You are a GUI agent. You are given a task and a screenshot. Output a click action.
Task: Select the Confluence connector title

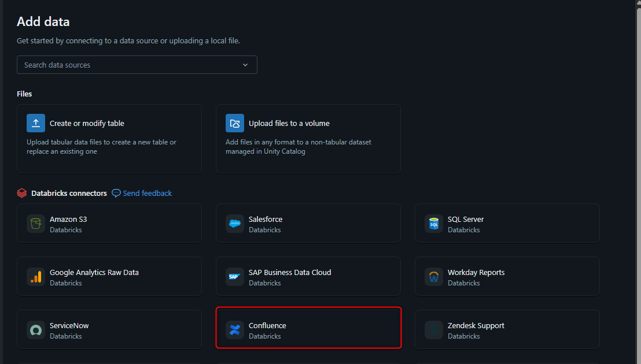tap(267, 325)
